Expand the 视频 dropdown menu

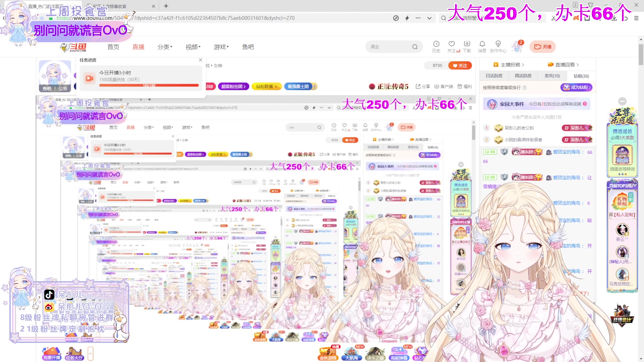(193, 47)
